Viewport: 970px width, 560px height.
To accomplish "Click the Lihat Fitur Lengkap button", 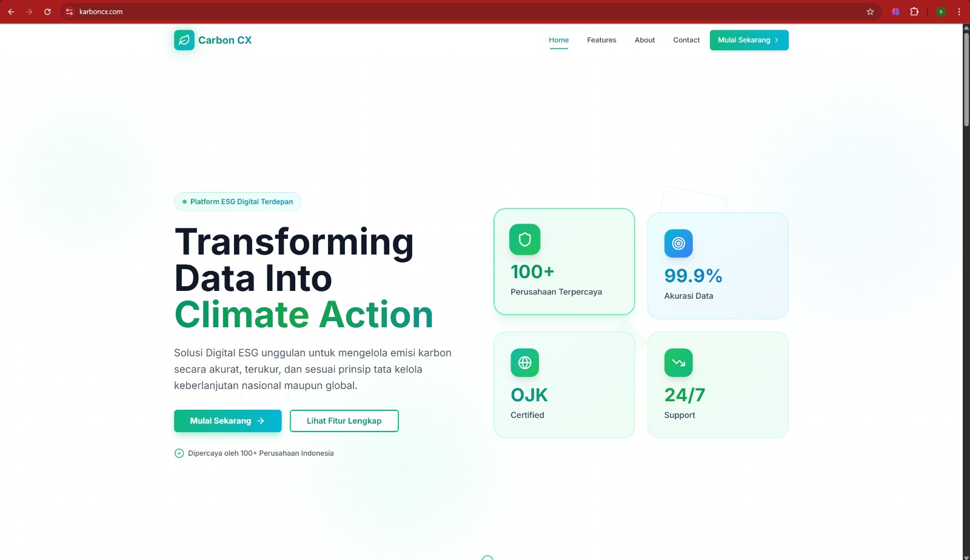I will pyautogui.click(x=344, y=421).
